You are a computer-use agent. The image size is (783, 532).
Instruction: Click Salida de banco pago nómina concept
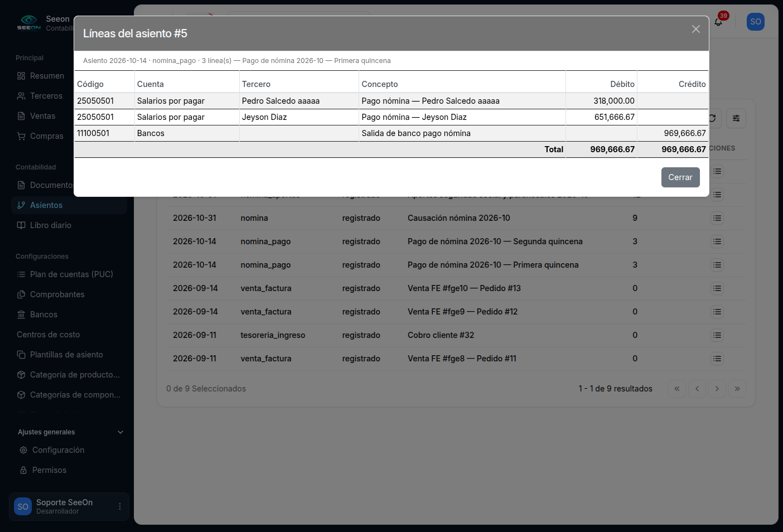pyautogui.click(x=416, y=133)
